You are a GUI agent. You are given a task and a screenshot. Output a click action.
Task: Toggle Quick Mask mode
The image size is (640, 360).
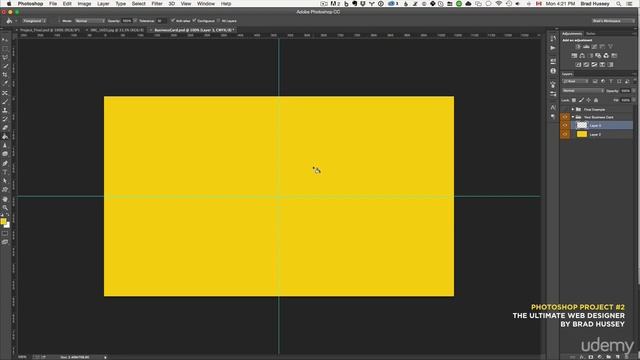click(x=5, y=233)
